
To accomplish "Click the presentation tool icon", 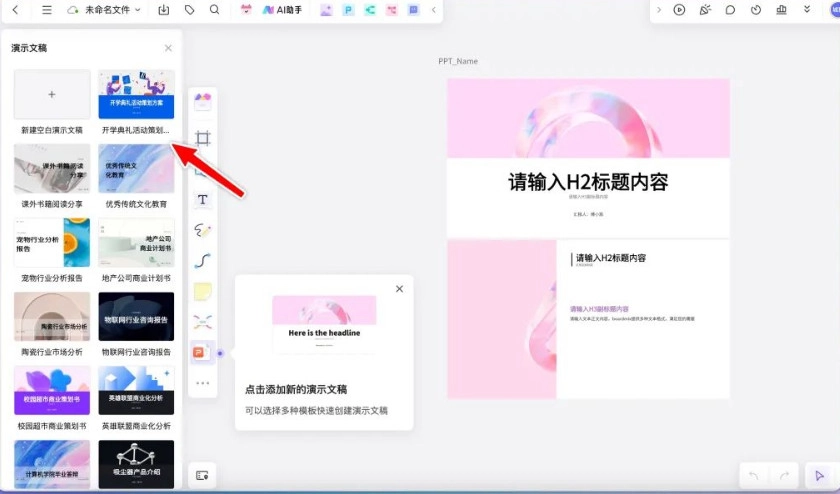I will 202,353.
